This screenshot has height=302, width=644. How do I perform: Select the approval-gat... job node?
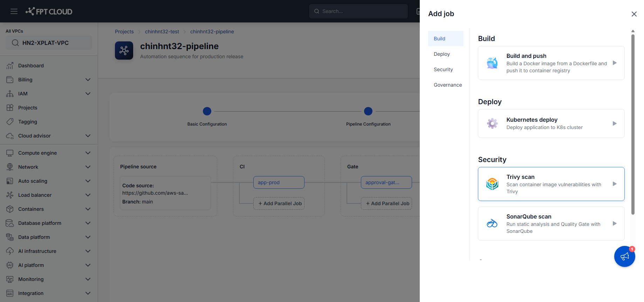[386, 182]
